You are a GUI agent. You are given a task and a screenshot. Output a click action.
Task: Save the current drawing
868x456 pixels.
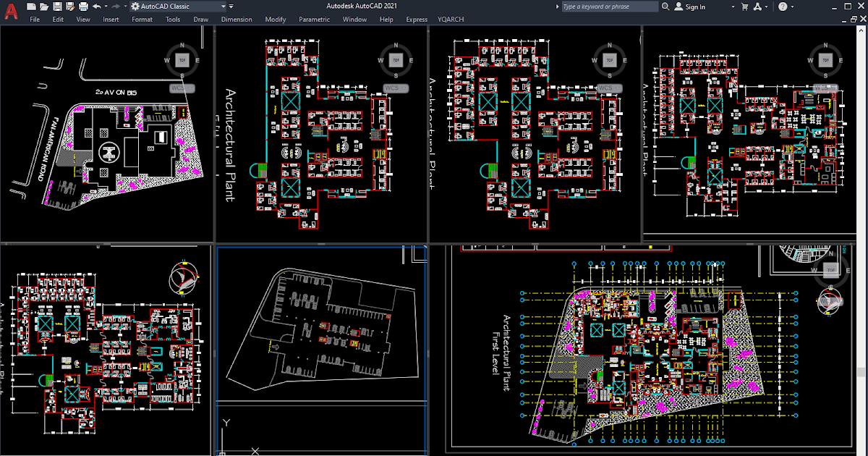tap(58, 6)
